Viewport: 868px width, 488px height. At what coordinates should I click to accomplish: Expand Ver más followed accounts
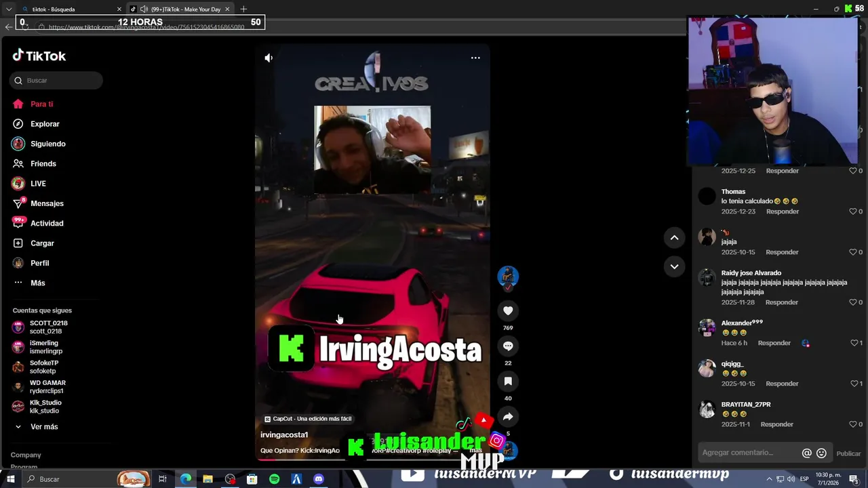coord(44,427)
